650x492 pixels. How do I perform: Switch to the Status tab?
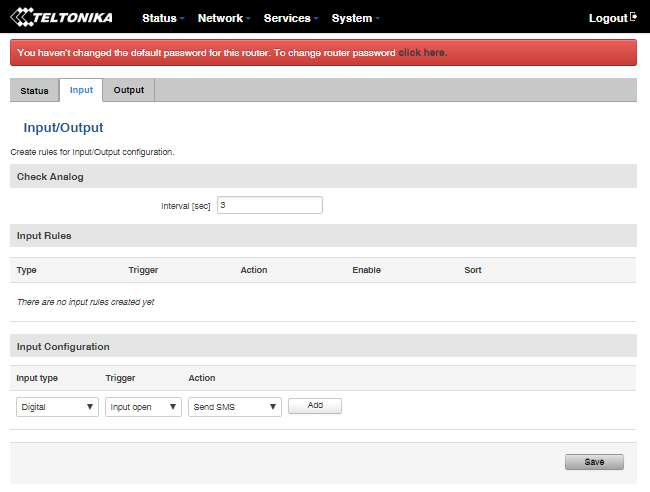34,90
